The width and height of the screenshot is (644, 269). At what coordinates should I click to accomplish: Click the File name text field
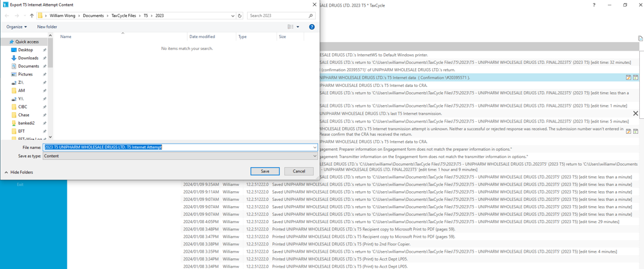[x=177, y=147]
